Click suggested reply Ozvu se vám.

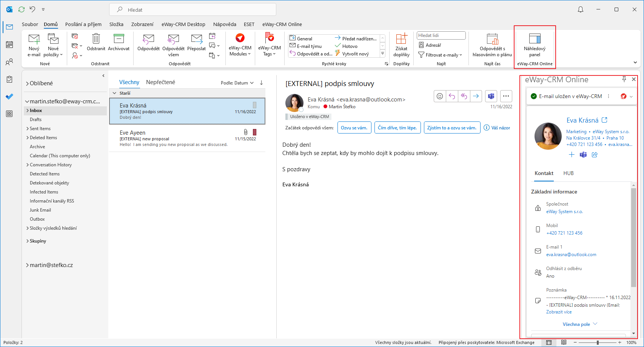(354, 127)
